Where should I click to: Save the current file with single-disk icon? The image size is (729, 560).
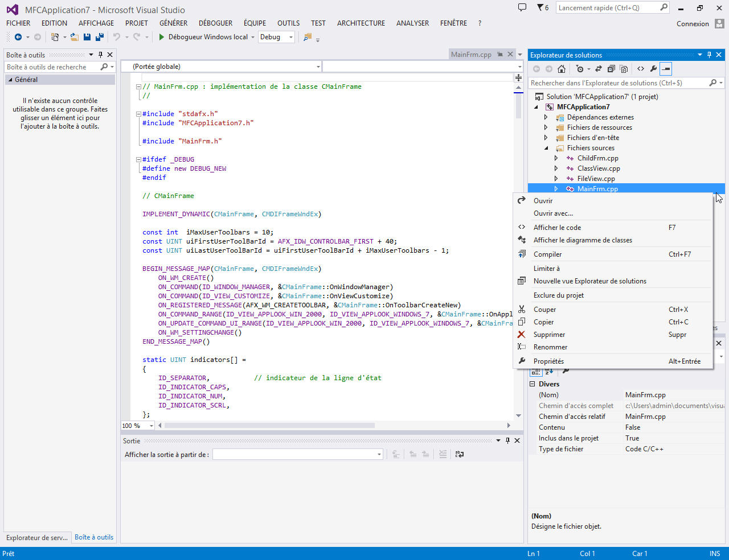pos(87,37)
